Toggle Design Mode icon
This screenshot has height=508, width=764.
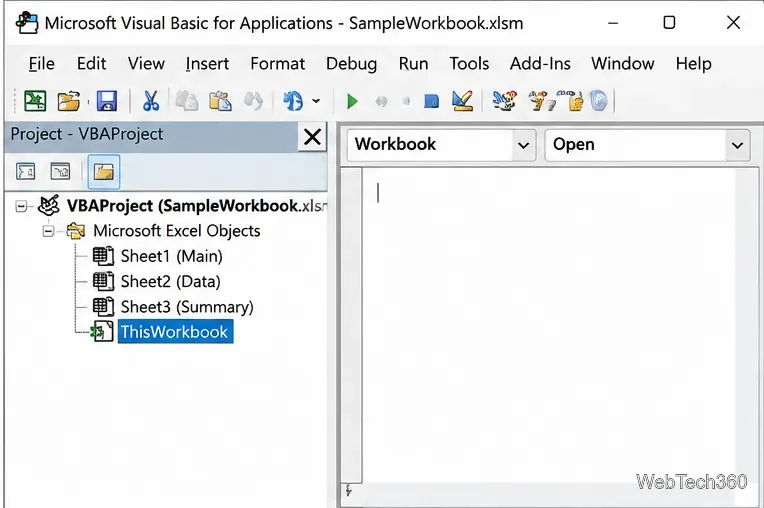click(x=462, y=101)
